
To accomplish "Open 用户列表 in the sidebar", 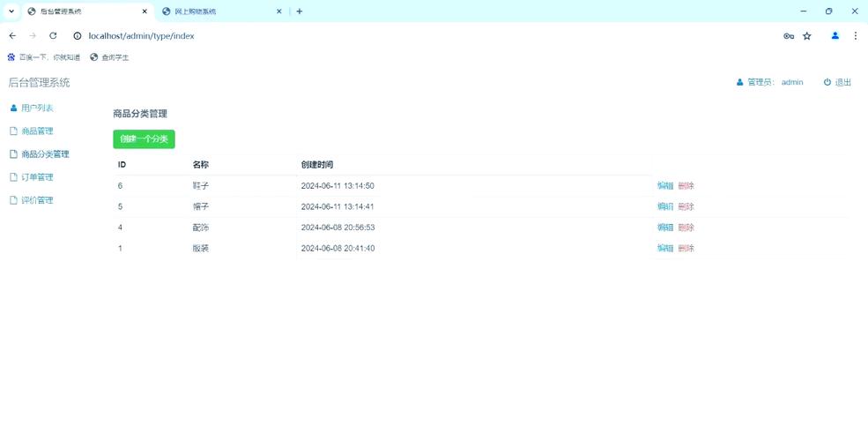I will click(32, 108).
